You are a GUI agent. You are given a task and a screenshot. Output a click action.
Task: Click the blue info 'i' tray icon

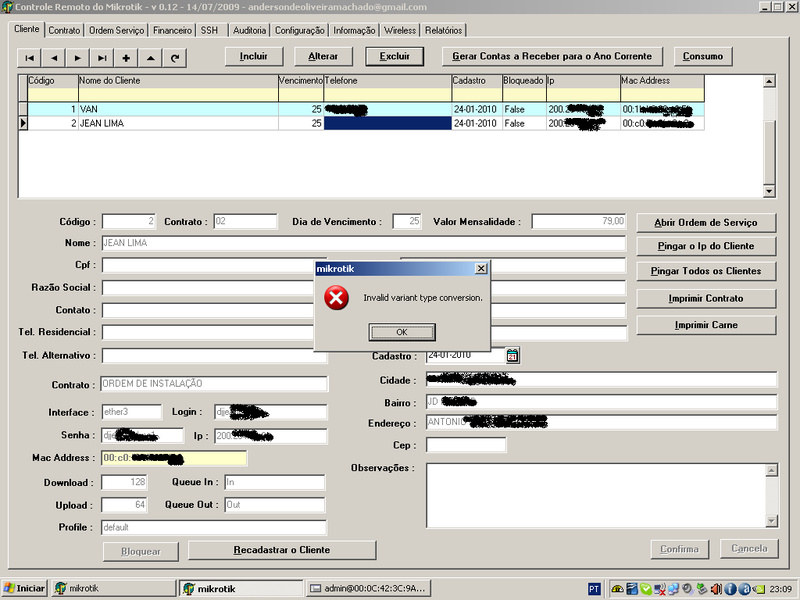point(730,589)
